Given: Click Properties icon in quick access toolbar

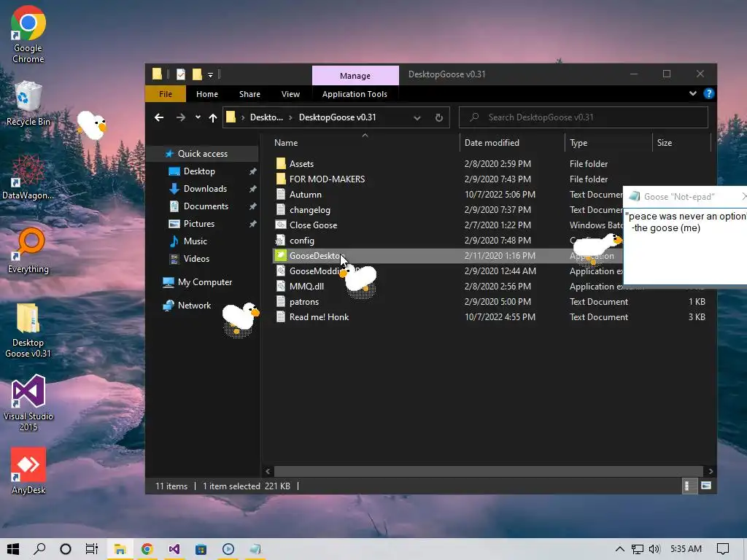Looking at the screenshot, I should tap(181, 74).
